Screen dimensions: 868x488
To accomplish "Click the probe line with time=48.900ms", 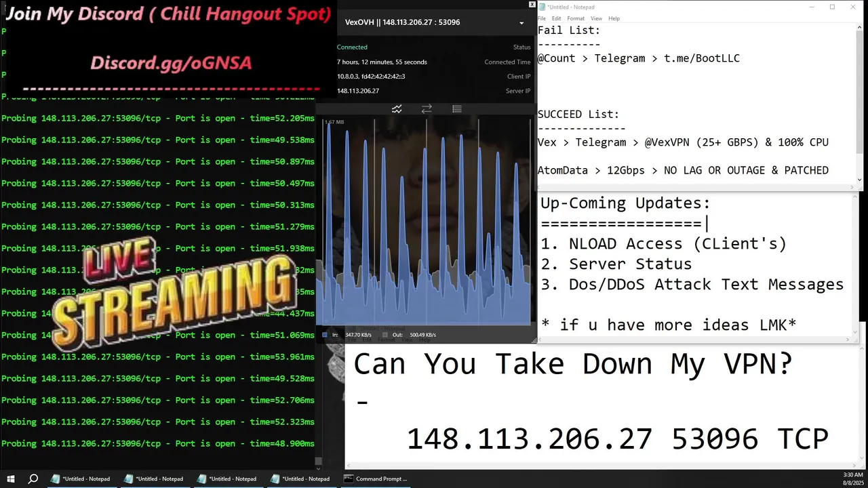I will [158, 444].
